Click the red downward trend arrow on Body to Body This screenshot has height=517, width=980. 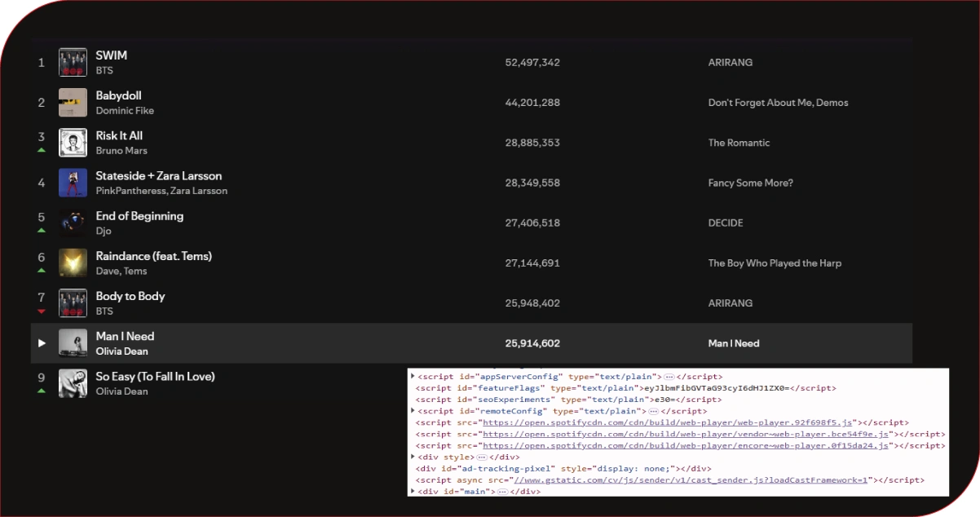coord(41,311)
